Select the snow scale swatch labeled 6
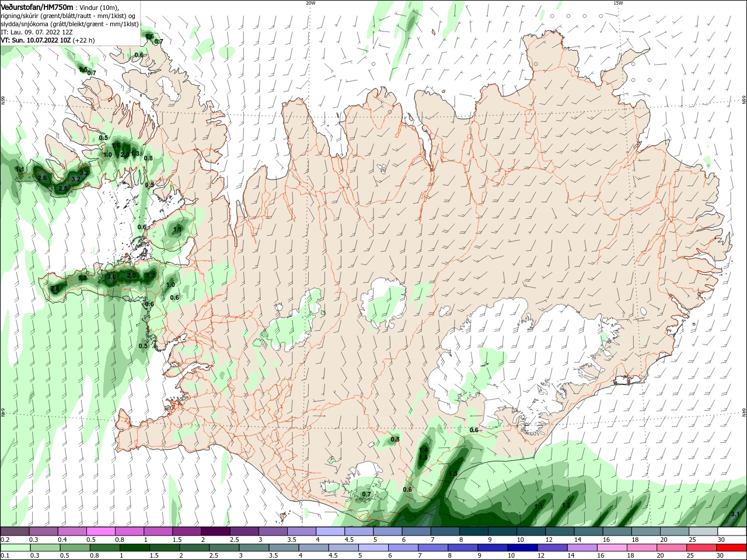Viewport: 747px width, 560px height. pyautogui.click(x=416, y=531)
